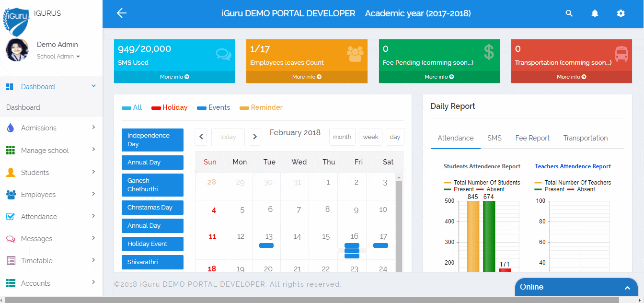644x303 pixels.
Task: Switch to the SMS report tab
Action: coord(494,138)
